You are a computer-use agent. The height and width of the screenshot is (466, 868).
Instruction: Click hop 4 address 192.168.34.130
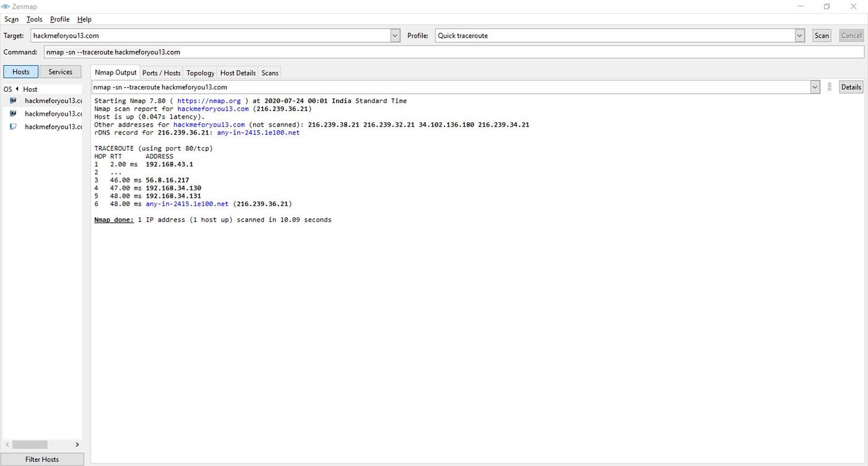pyautogui.click(x=174, y=188)
